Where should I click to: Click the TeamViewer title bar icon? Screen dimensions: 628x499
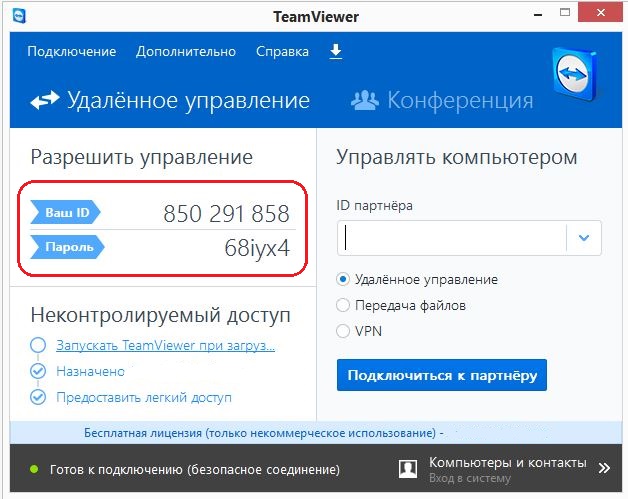[x=19, y=16]
